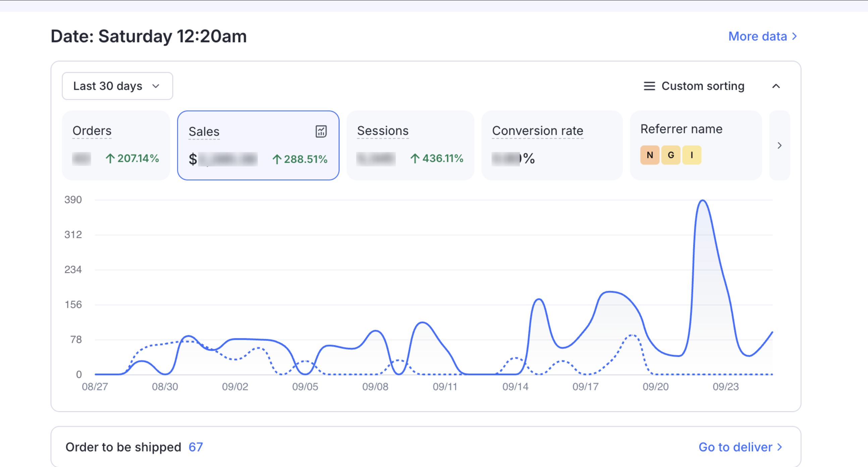Screen dimensions: 868x467
Task: Select the Orders metric card
Action: (x=116, y=145)
